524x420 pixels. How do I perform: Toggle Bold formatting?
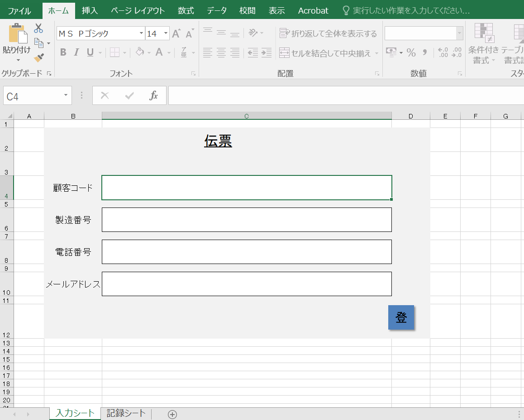[63, 53]
